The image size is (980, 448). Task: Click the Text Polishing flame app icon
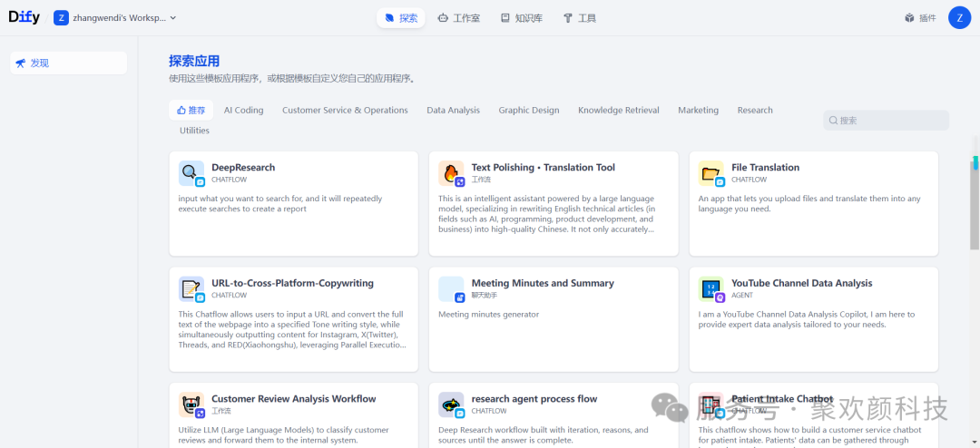click(x=451, y=173)
